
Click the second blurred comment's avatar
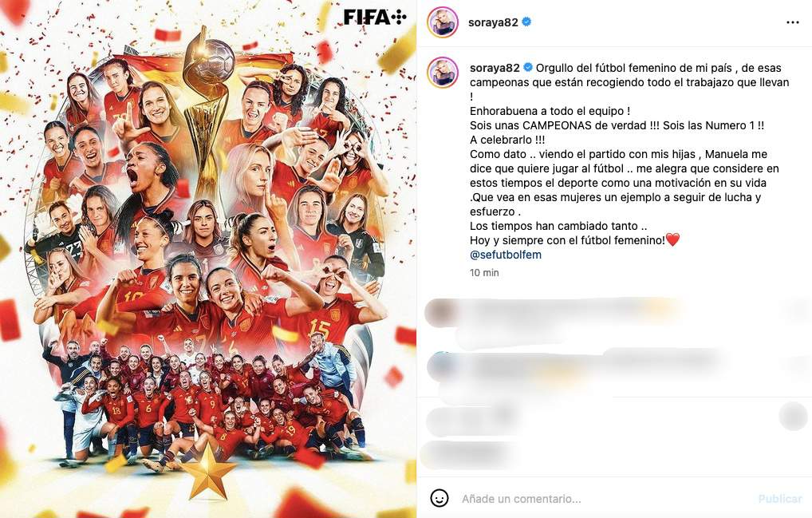442,366
